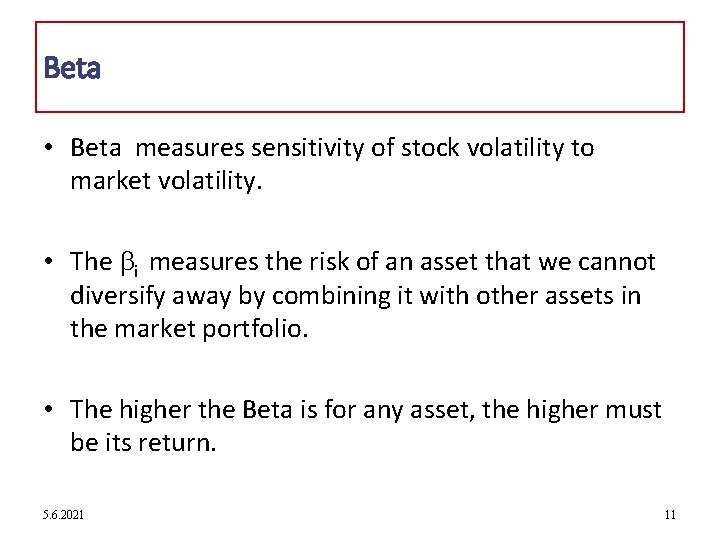Click the second bullet point marker
The image size is (720, 540).
(x=49, y=263)
